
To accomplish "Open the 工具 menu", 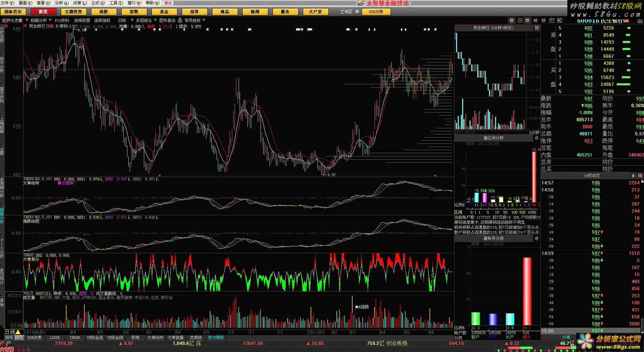I will 116,3.
